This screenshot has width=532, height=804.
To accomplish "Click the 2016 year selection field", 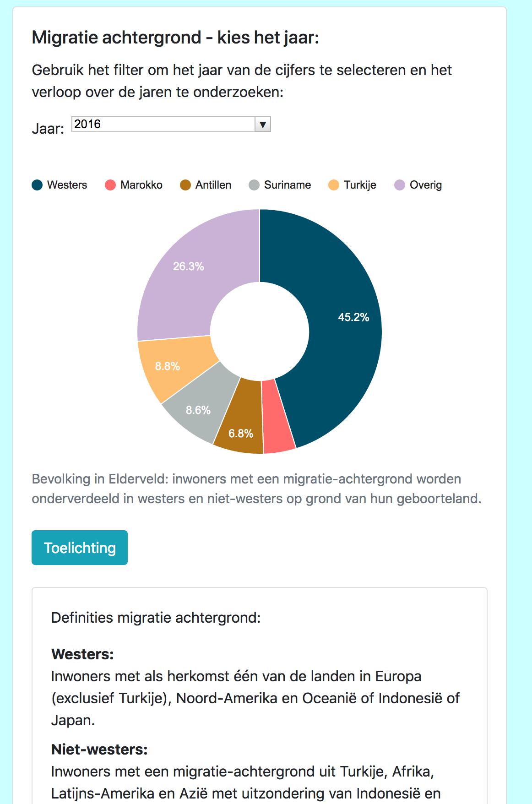I will point(163,125).
